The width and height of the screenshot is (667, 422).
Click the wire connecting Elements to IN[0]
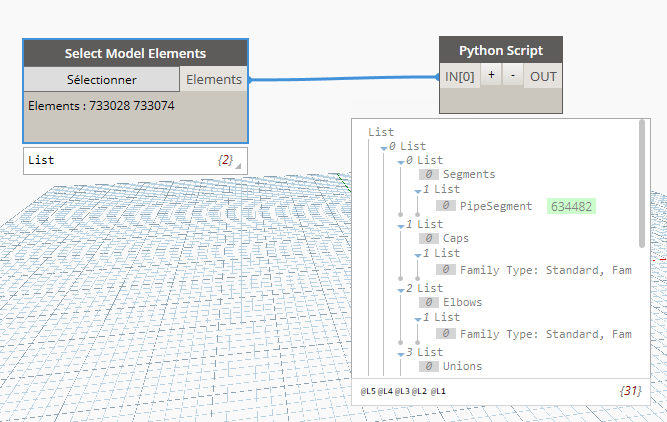click(x=344, y=78)
